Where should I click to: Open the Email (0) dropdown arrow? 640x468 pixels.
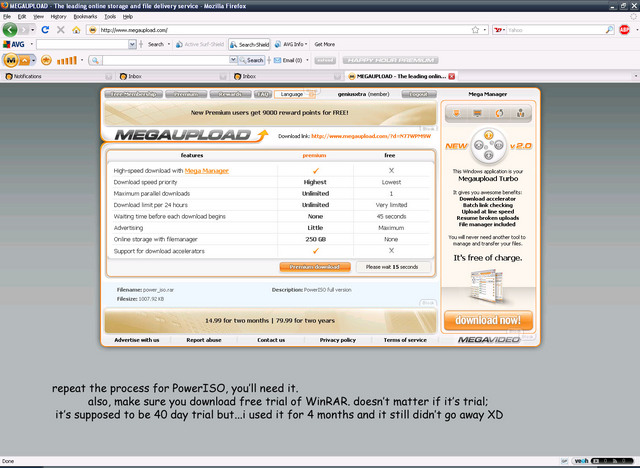[307, 60]
